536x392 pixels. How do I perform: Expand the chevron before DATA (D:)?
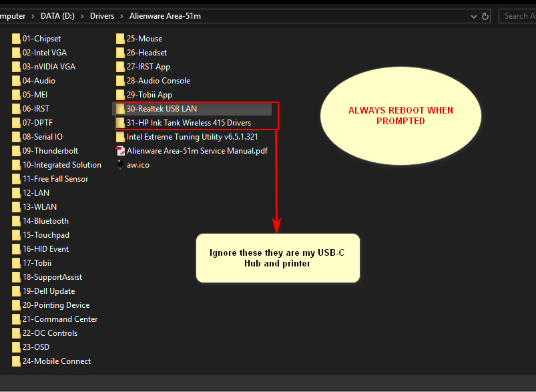(33, 16)
